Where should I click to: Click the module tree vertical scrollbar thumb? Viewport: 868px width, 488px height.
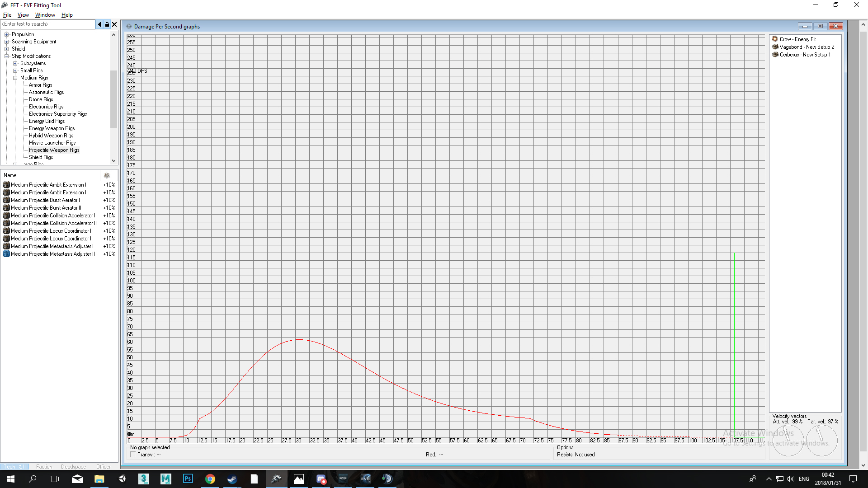click(x=113, y=99)
